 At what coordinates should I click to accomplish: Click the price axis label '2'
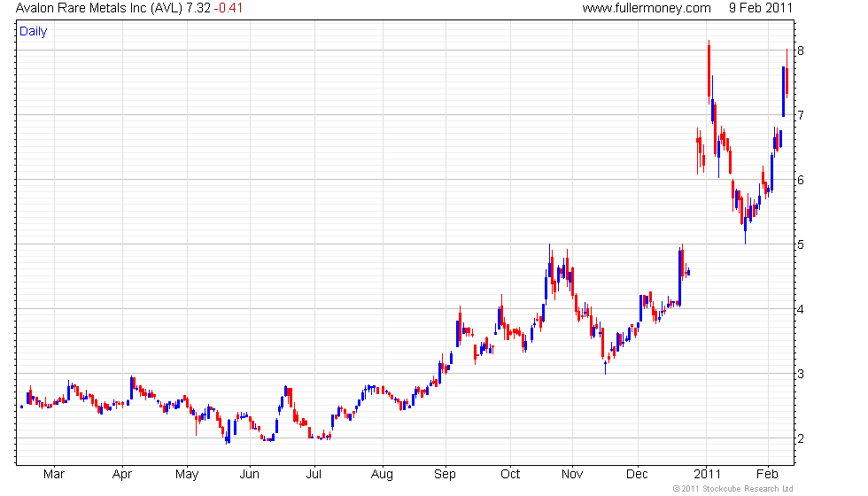click(x=801, y=438)
